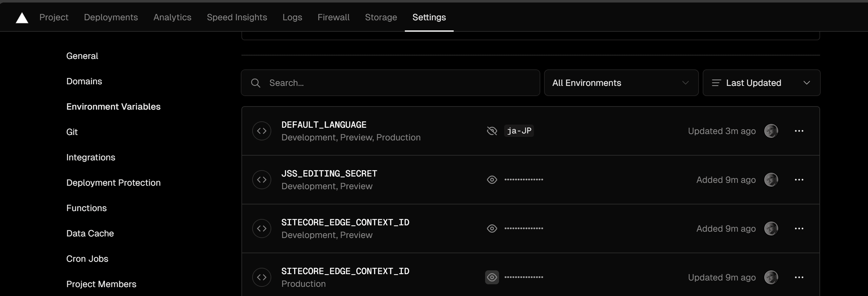The width and height of the screenshot is (868, 296).
Task: Open the three-dot menu for Production SITECORE_EDGE_CONTEXT_ID
Action: 799,278
